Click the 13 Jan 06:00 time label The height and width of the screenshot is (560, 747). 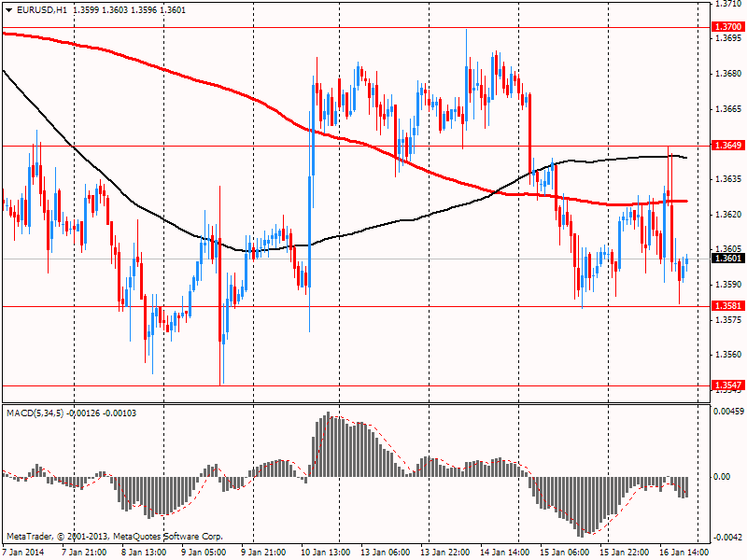click(x=385, y=553)
